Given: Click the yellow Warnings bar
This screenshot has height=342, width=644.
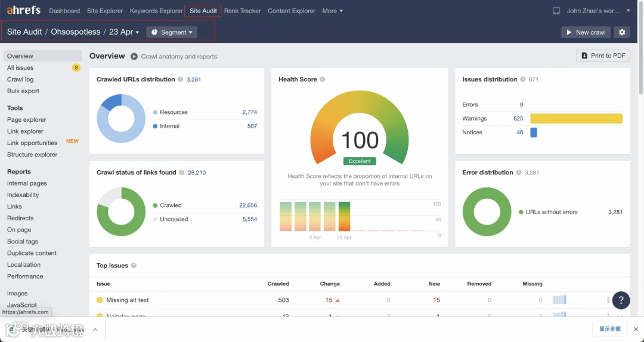Looking at the screenshot, I should 576,118.
